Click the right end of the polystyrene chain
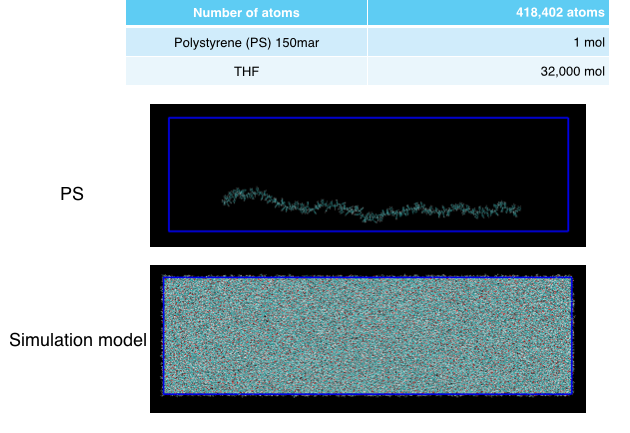 tap(518, 208)
